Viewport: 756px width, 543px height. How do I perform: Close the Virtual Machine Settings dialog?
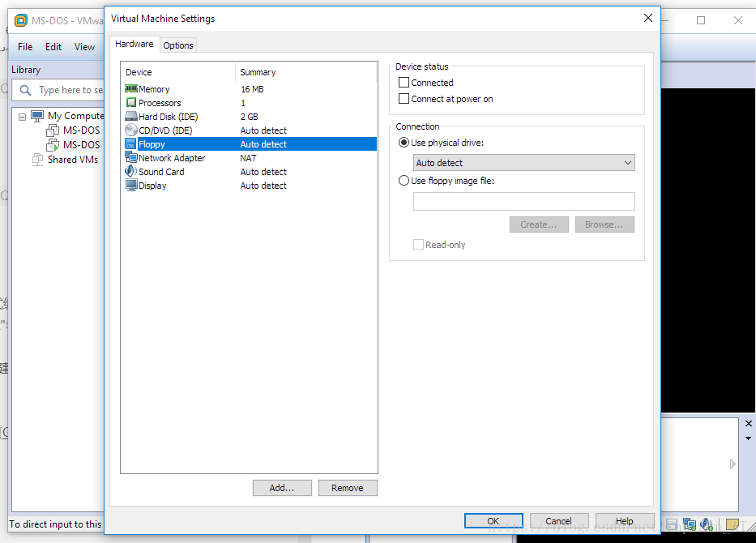click(x=648, y=18)
